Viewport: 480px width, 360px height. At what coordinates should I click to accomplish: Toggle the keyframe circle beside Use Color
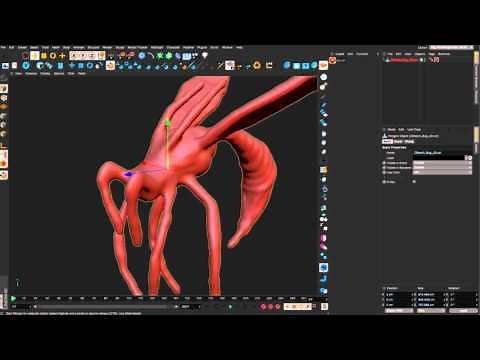tap(384, 172)
